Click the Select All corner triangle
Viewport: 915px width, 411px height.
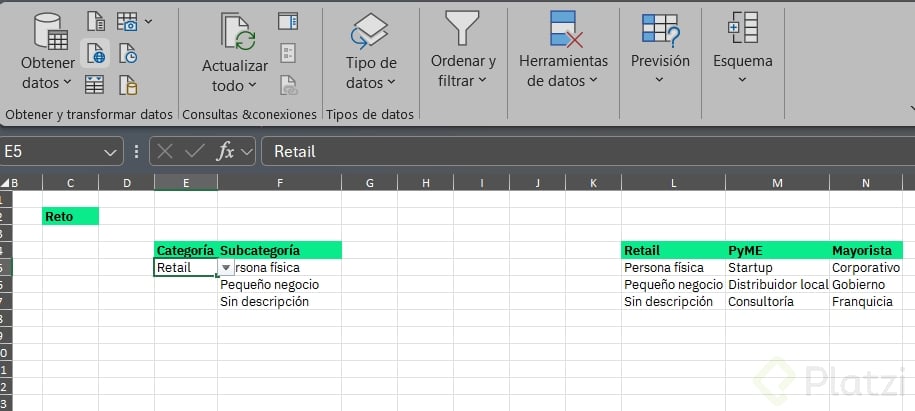coord(4,183)
